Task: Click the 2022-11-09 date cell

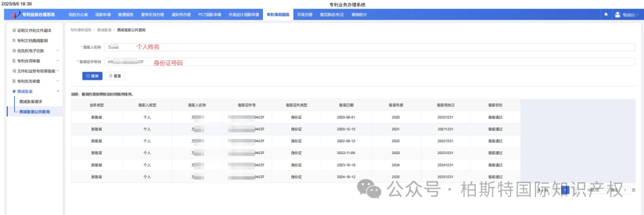Action: coord(346,153)
